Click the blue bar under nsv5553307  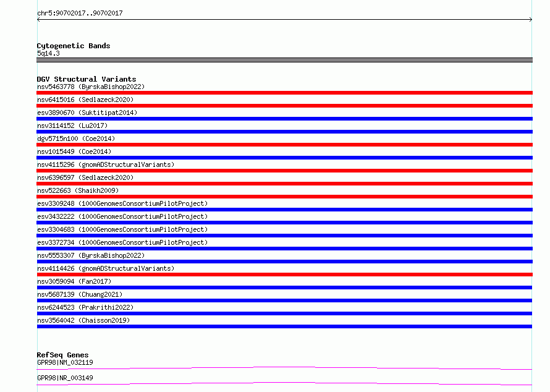tap(284, 262)
